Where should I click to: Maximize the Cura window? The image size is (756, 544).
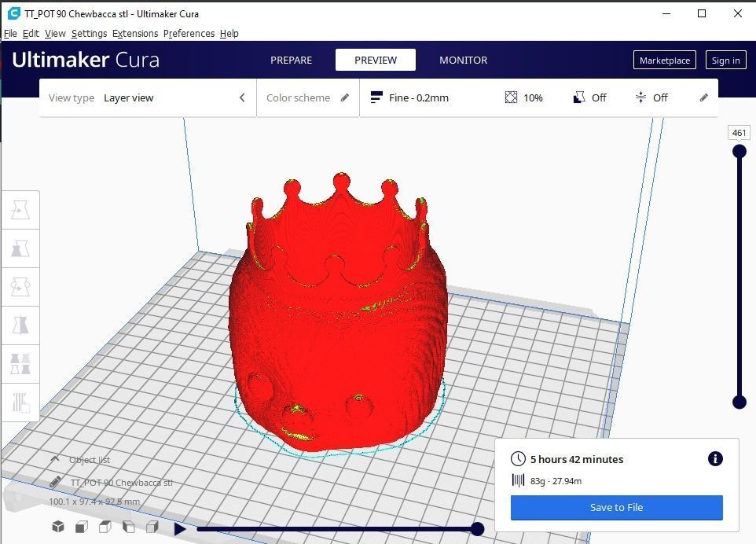(702, 13)
